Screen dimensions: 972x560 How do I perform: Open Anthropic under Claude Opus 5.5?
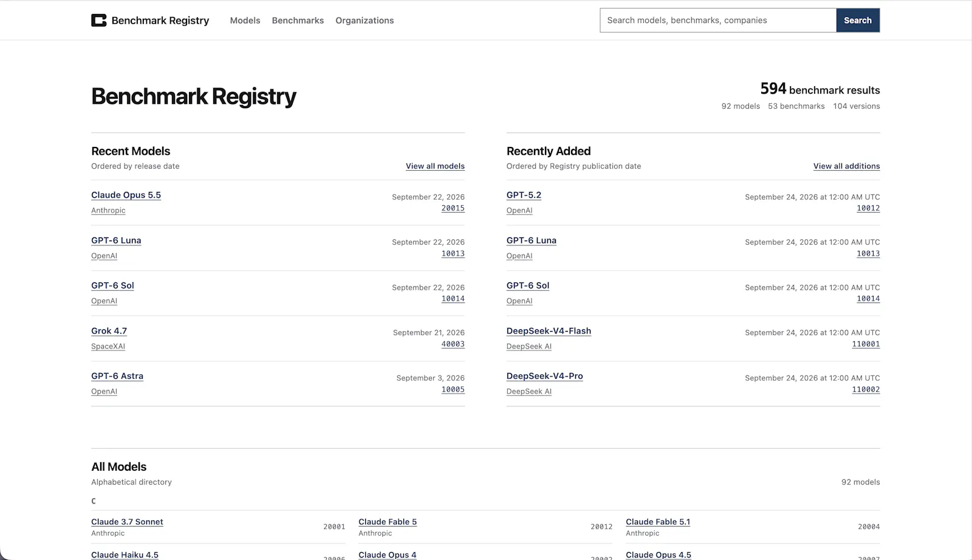(x=108, y=210)
